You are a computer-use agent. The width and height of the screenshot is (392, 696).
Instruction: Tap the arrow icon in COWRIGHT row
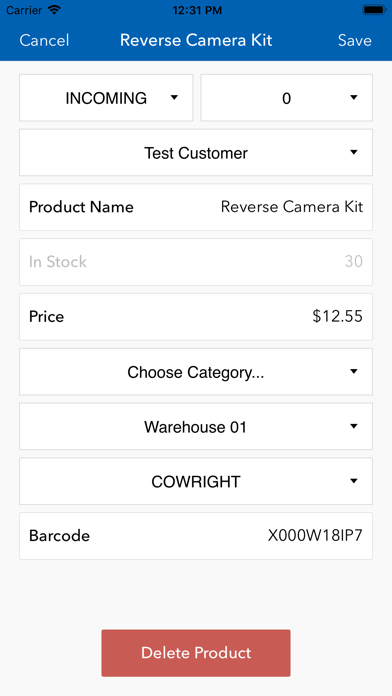354,481
